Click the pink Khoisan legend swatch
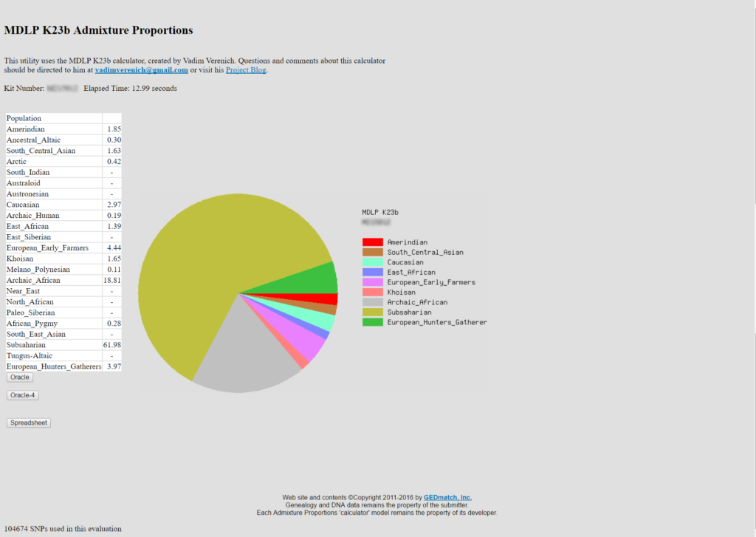 coord(374,292)
